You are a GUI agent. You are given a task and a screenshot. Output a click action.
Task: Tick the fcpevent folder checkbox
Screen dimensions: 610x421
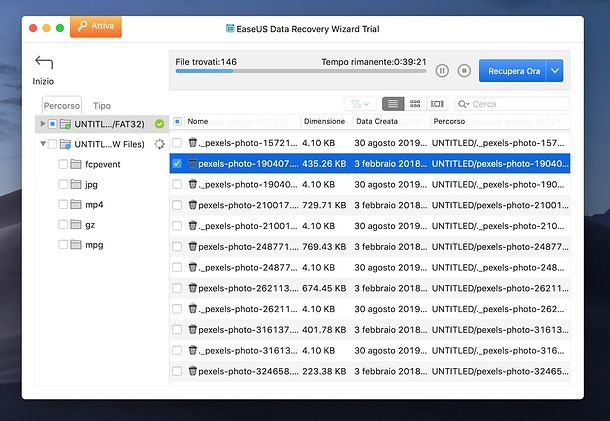[x=63, y=164]
